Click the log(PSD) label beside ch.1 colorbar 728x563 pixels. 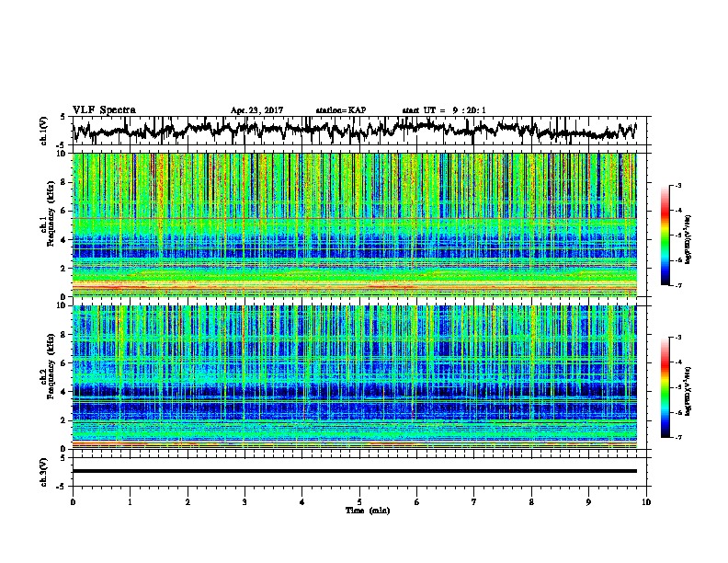[x=688, y=239]
